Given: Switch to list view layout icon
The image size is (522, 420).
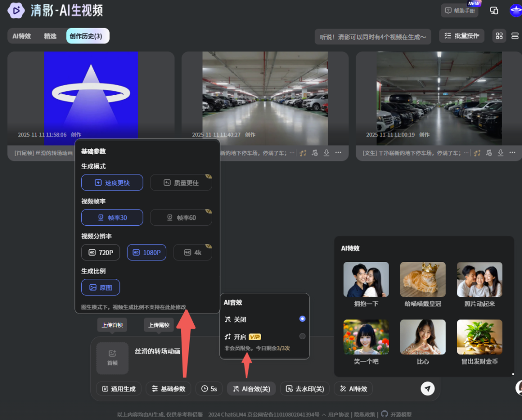Looking at the screenshot, I should point(515,36).
